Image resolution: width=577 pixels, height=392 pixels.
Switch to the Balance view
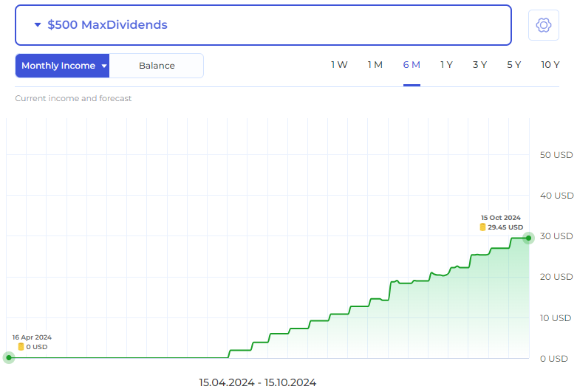tap(157, 66)
